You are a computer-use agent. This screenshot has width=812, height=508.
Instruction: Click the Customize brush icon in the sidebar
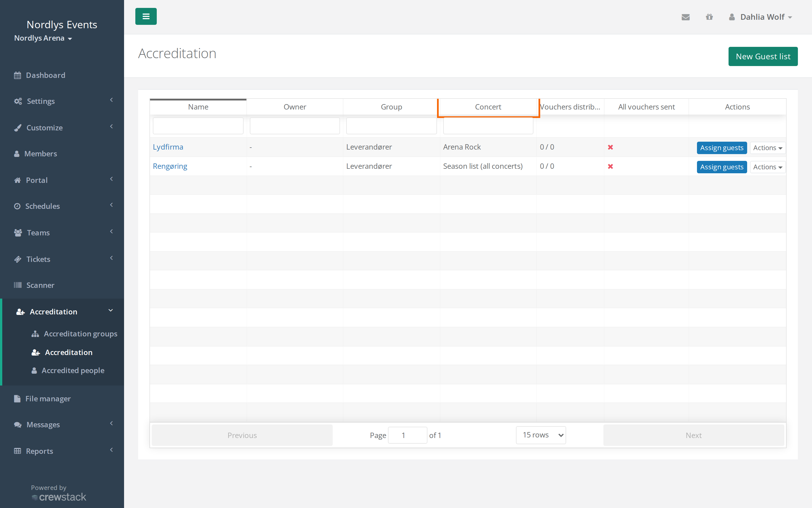pyautogui.click(x=18, y=128)
